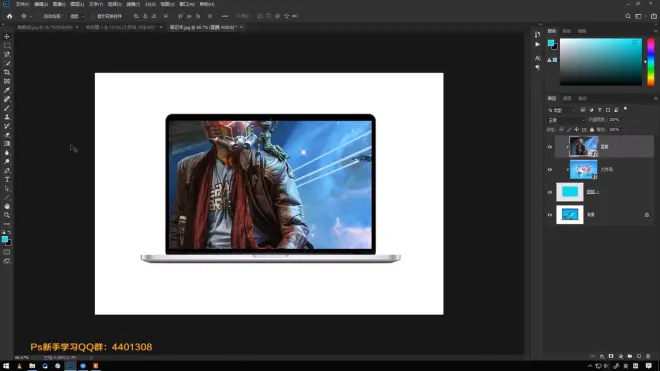The image size is (660, 371).
Task: Select the Blur tool
Action: [x=7, y=153]
